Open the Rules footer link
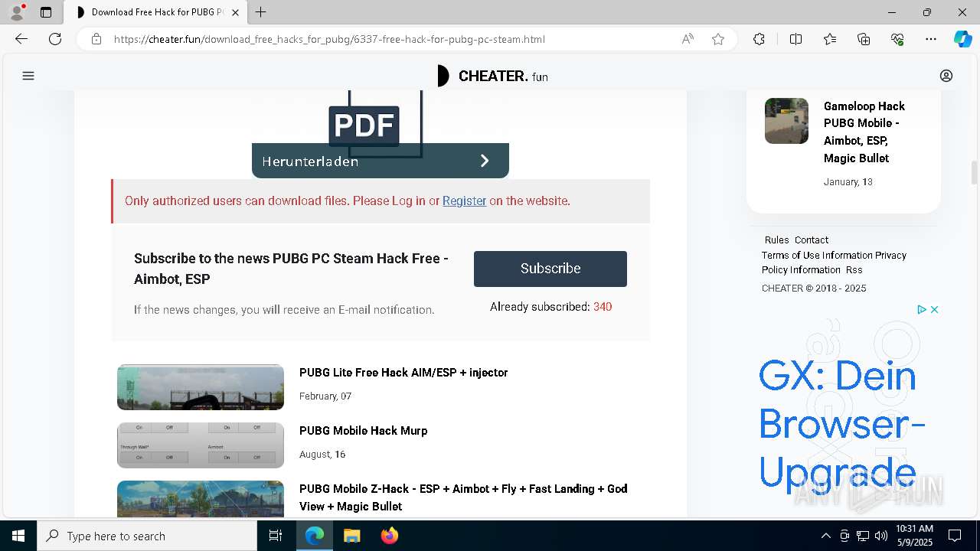The image size is (980, 551). coord(776,240)
